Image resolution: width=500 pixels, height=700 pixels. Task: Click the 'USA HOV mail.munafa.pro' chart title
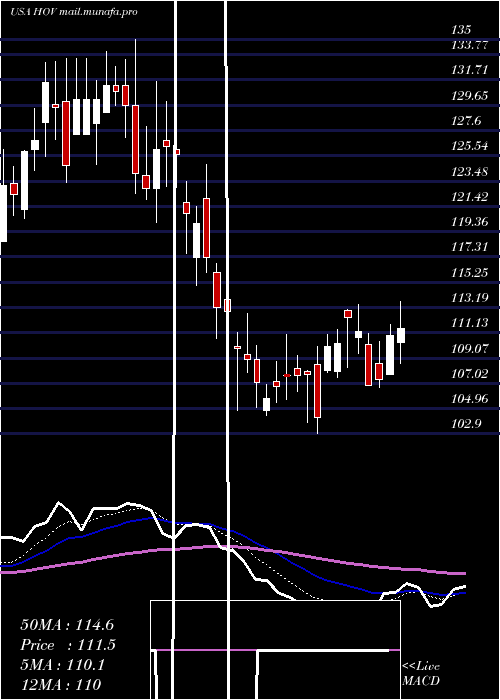[x=74, y=12]
